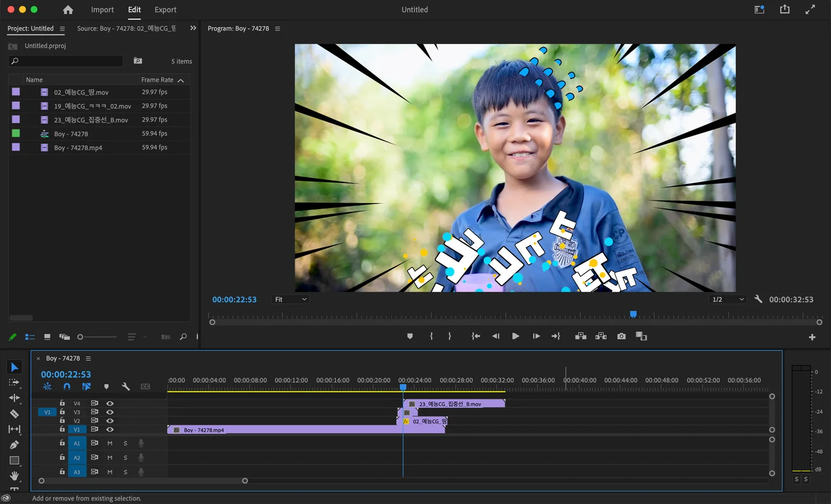The width and height of the screenshot is (831, 504).
Task: Click the Lift button
Action: (581, 336)
